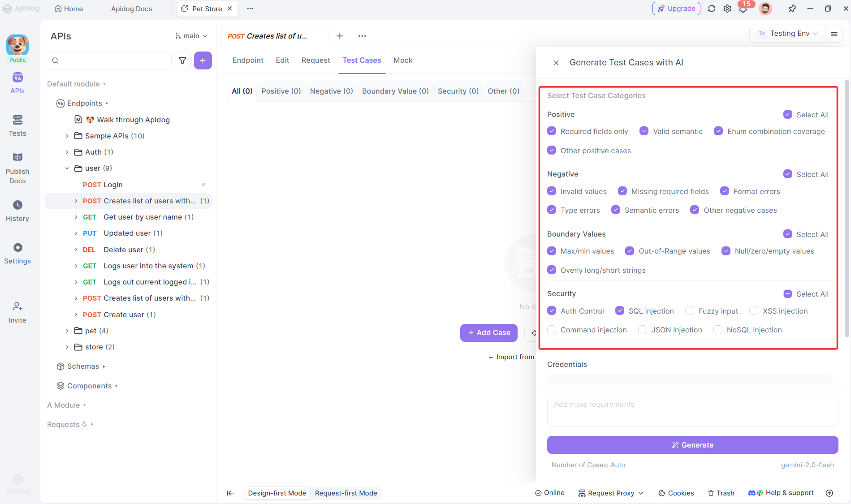Enable the Fuzzy input security checkbox

point(689,310)
